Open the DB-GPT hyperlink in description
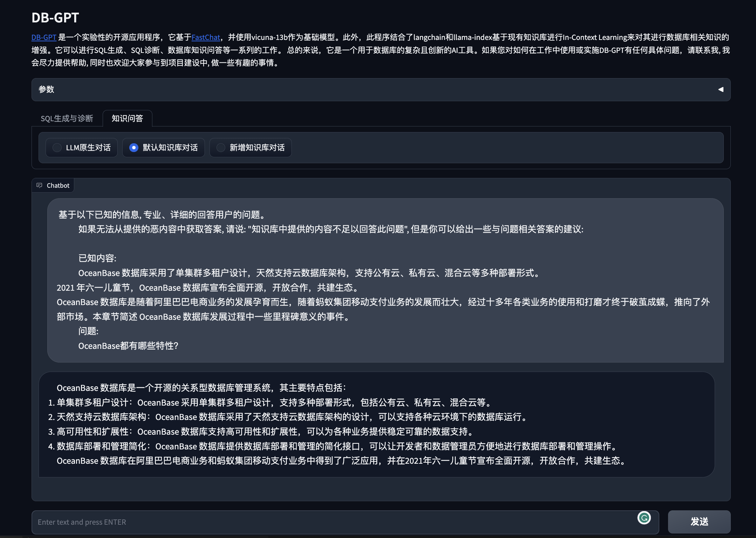 point(44,37)
